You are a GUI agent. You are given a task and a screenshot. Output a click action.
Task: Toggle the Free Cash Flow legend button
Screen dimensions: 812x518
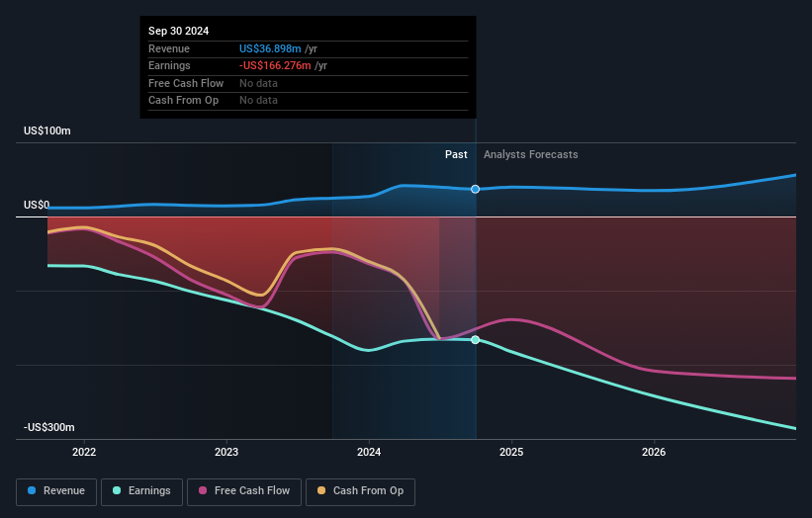click(x=244, y=491)
